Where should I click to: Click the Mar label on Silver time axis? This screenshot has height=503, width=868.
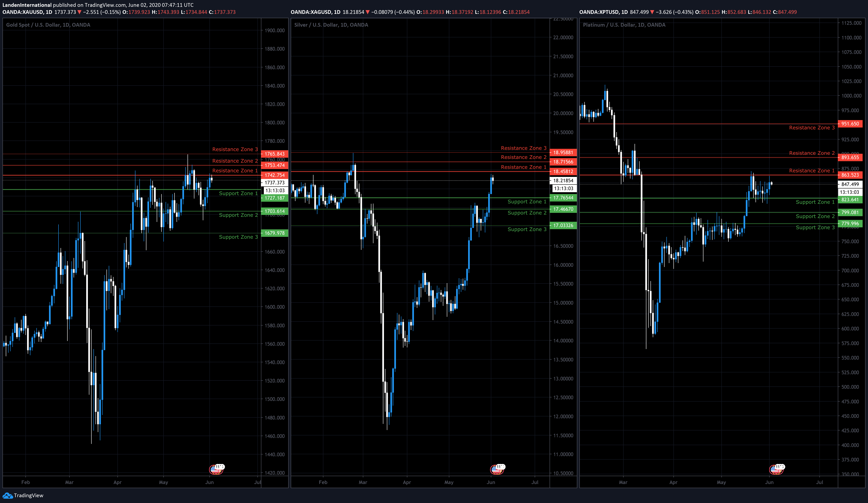click(x=363, y=483)
